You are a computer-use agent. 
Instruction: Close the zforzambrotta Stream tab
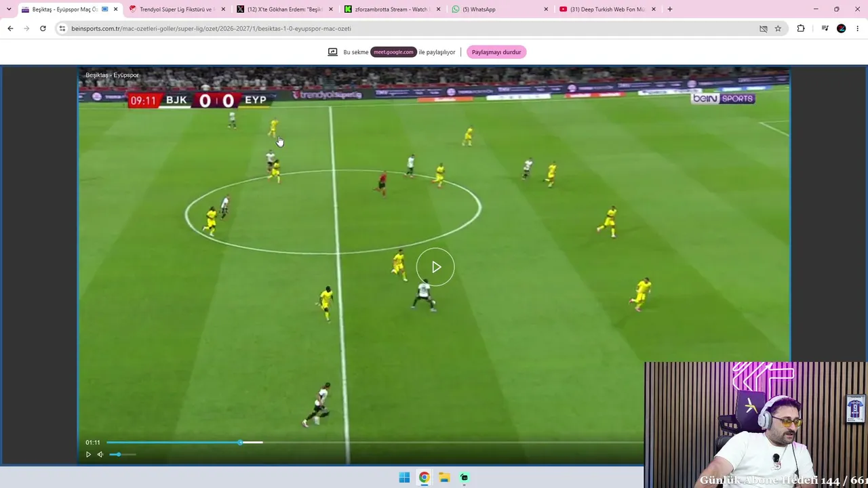click(438, 9)
